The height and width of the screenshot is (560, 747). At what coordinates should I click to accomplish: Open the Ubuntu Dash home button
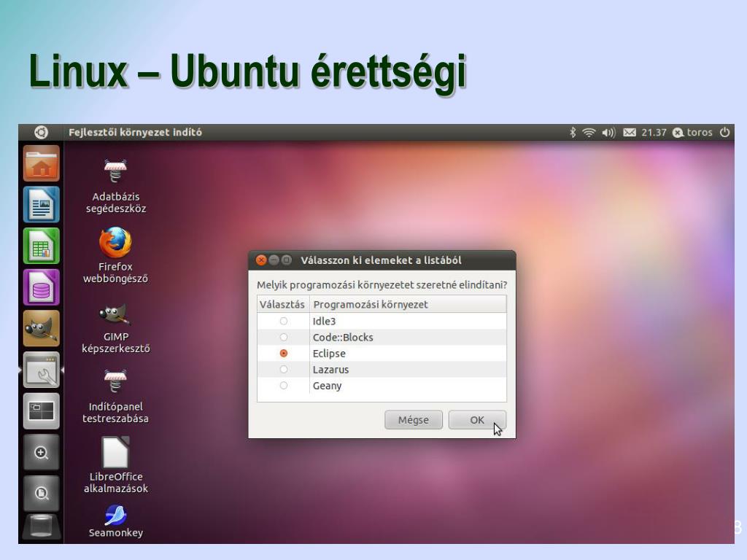(x=41, y=133)
